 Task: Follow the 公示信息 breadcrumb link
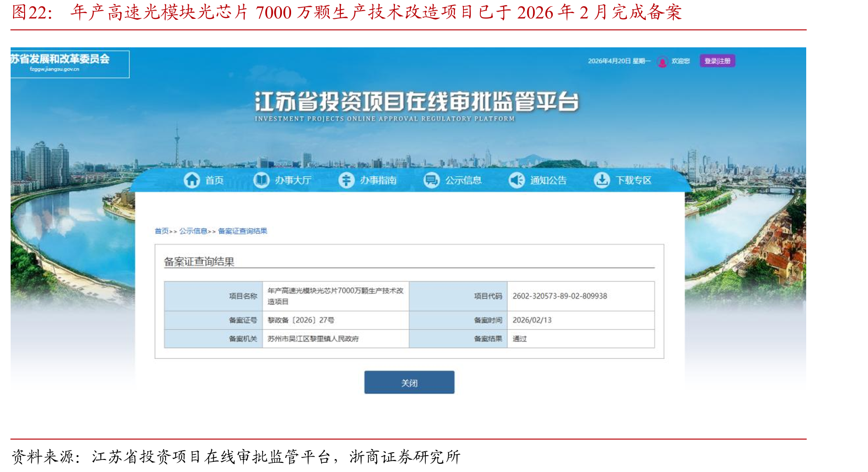tap(193, 231)
